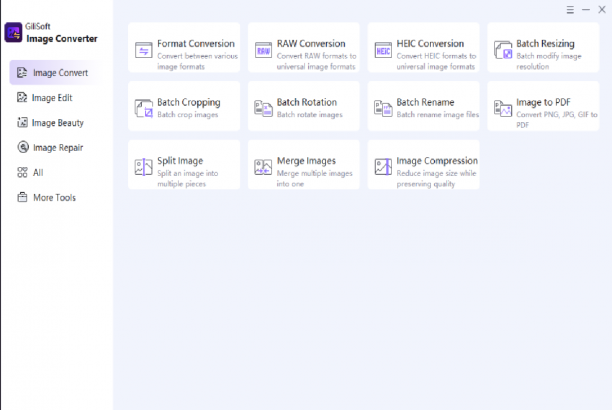Show All tools category label
Viewport: 612px width, 410px height.
pos(38,173)
